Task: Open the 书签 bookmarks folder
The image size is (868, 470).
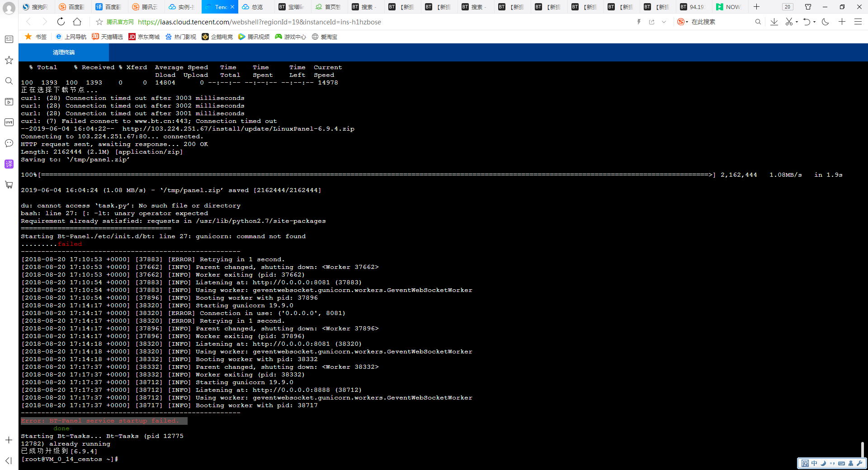Action: (36, 37)
